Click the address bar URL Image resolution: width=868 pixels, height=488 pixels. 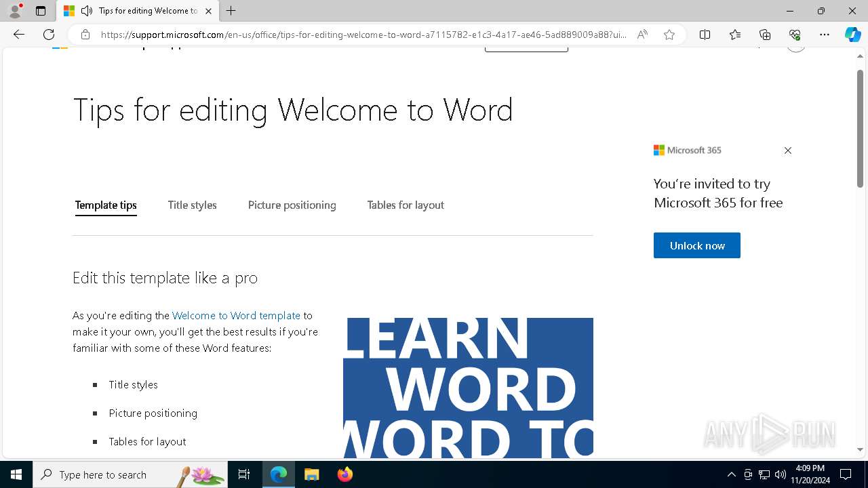[363, 35]
